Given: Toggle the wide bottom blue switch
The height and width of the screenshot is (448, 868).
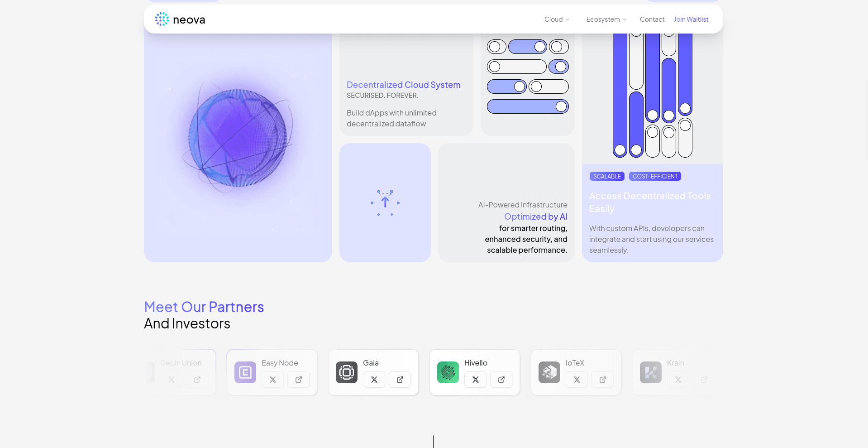Looking at the screenshot, I should point(527,106).
